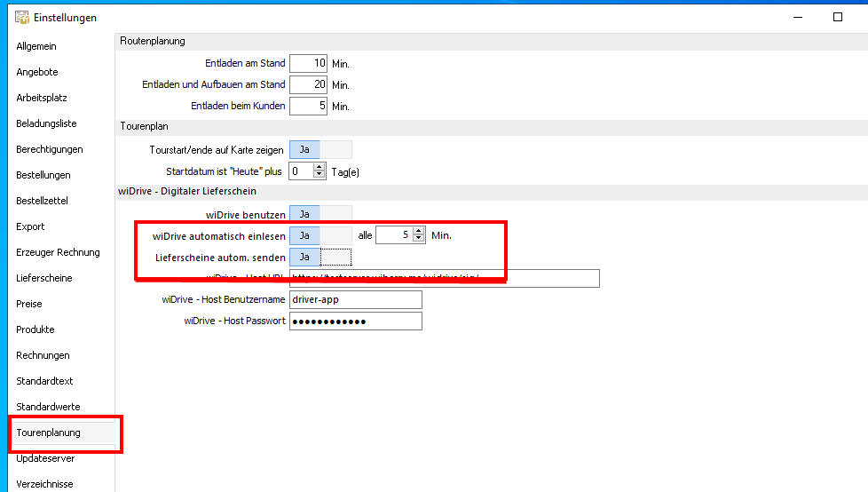The height and width of the screenshot is (492, 868).
Task: Decrease wiDrive interval minutes down arrow
Action: pyautogui.click(x=419, y=240)
